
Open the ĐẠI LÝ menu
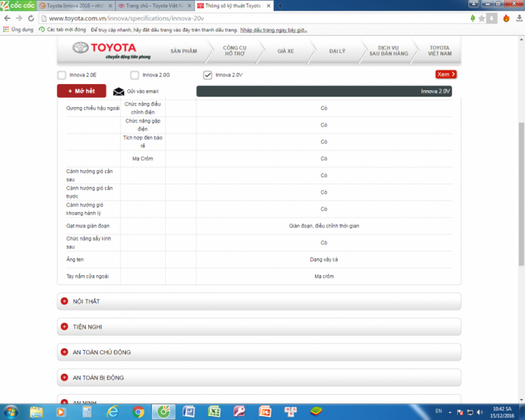pos(337,51)
